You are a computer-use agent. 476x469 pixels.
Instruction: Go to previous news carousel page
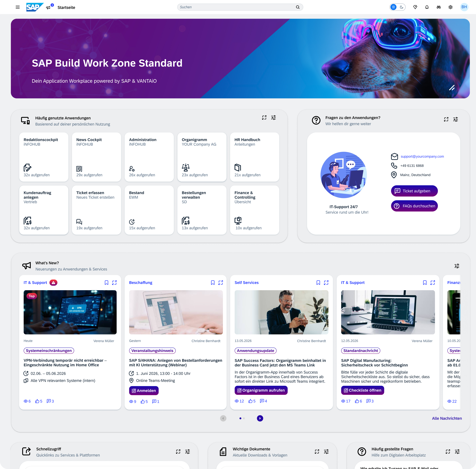(x=223, y=418)
